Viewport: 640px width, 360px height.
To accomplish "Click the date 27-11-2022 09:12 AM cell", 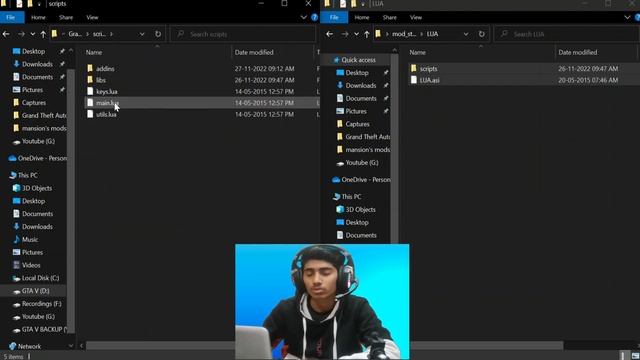I will 264,69.
